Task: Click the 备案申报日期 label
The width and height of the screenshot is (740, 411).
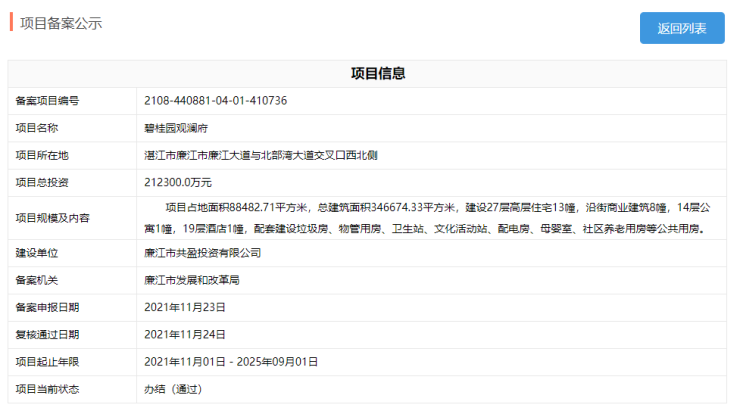Action: click(x=47, y=307)
